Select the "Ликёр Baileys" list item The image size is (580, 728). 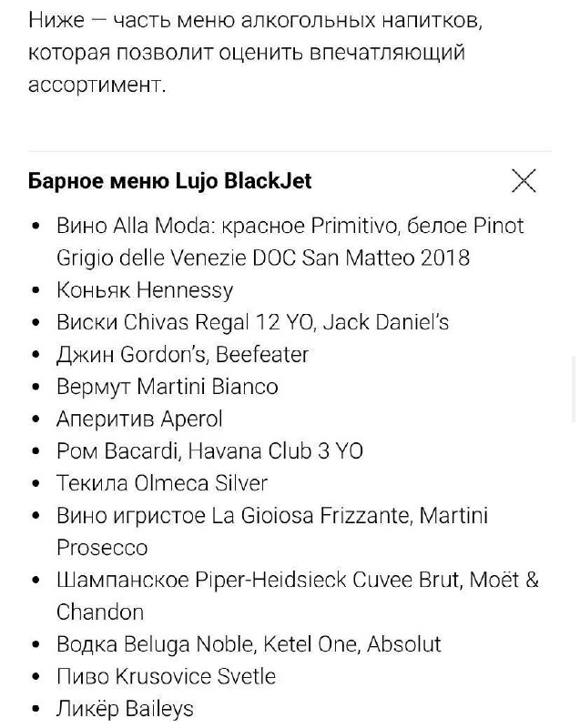point(125,709)
